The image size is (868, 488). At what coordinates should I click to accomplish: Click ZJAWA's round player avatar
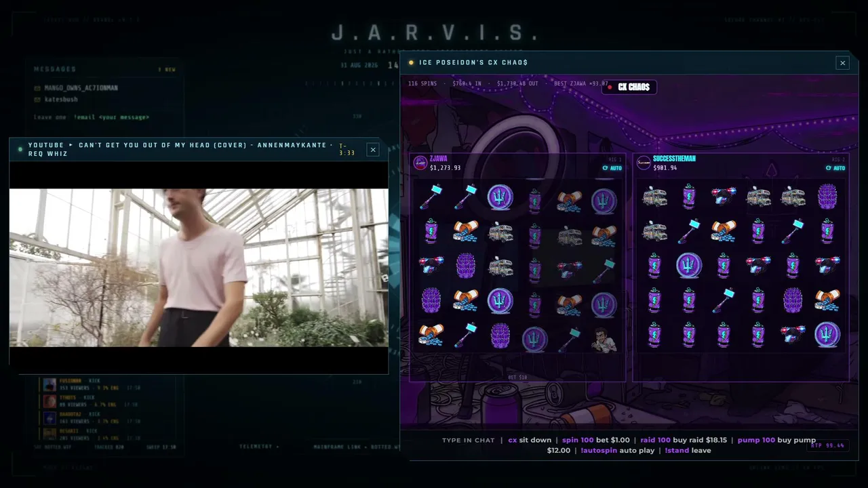[420, 163]
